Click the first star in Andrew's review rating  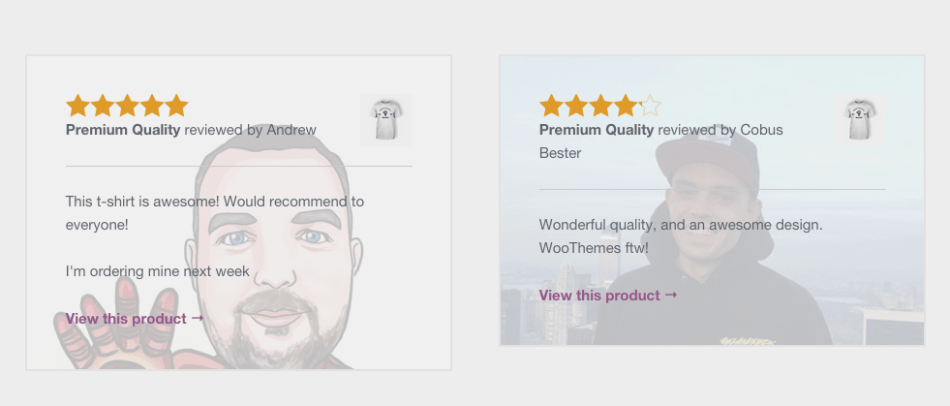coord(78,106)
